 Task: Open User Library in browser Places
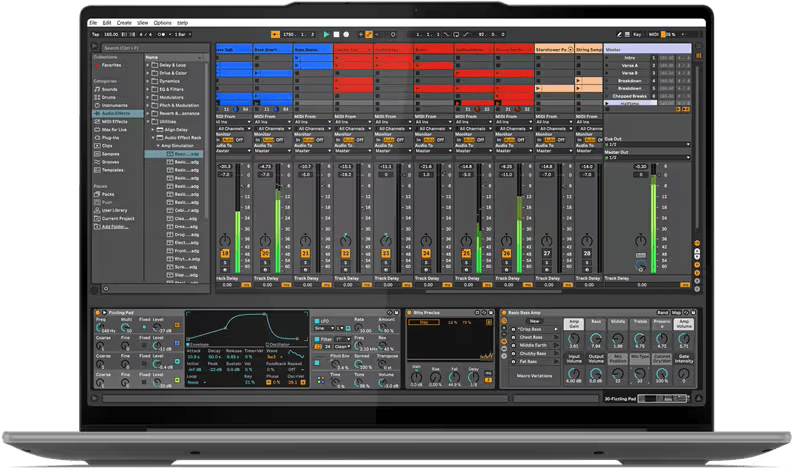click(114, 210)
